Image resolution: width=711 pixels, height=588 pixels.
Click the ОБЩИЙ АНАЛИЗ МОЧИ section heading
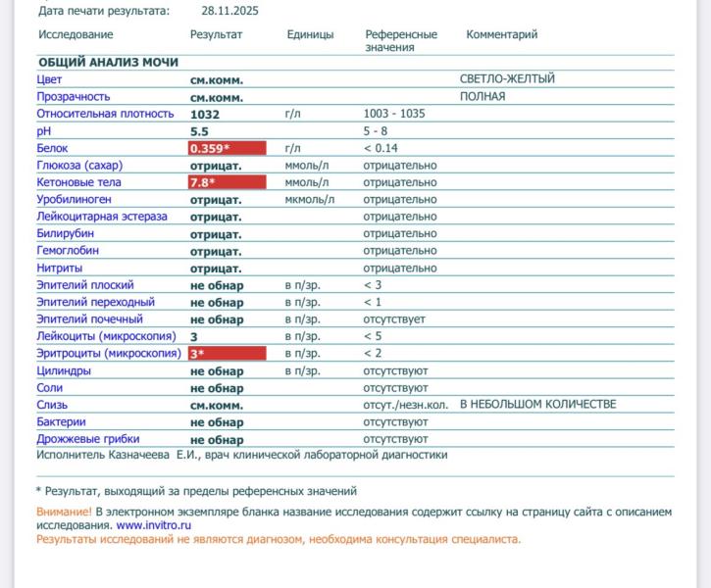click(x=108, y=62)
